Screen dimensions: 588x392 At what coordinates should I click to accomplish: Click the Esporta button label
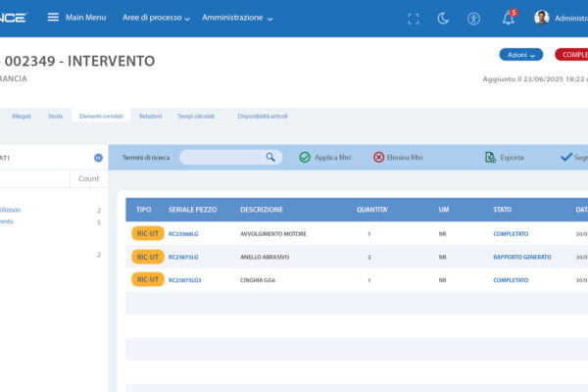pyautogui.click(x=512, y=158)
